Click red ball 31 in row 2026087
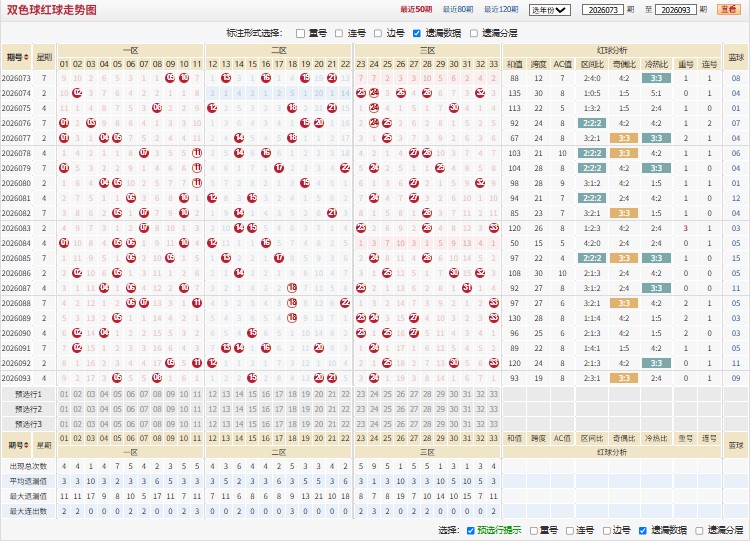Viewport: 751px width, 543px height. pyautogui.click(x=467, y=288)
